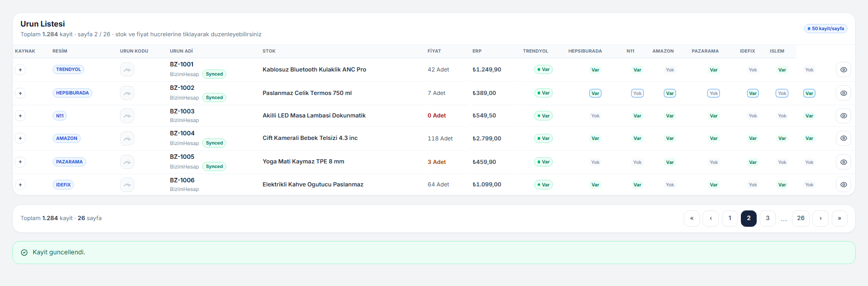The image size is (868, 286).
Task: Click green-dot Var status for Paslanmaz Celik Termos
Action: 543,93
